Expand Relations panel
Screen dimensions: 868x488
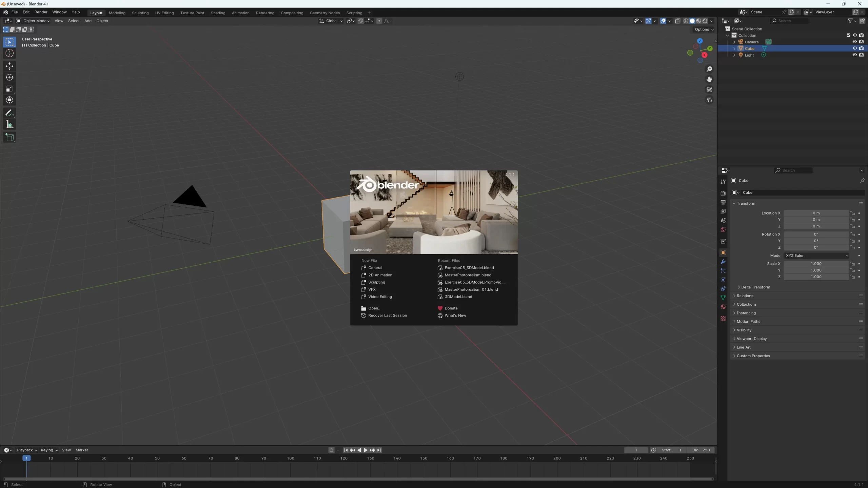[x=745, y=296]
